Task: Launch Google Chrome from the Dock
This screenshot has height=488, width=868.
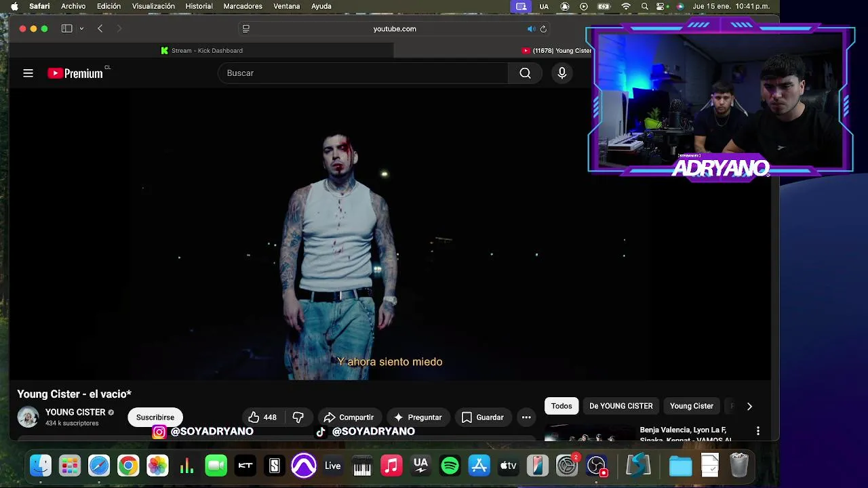Action: (128, 466)
